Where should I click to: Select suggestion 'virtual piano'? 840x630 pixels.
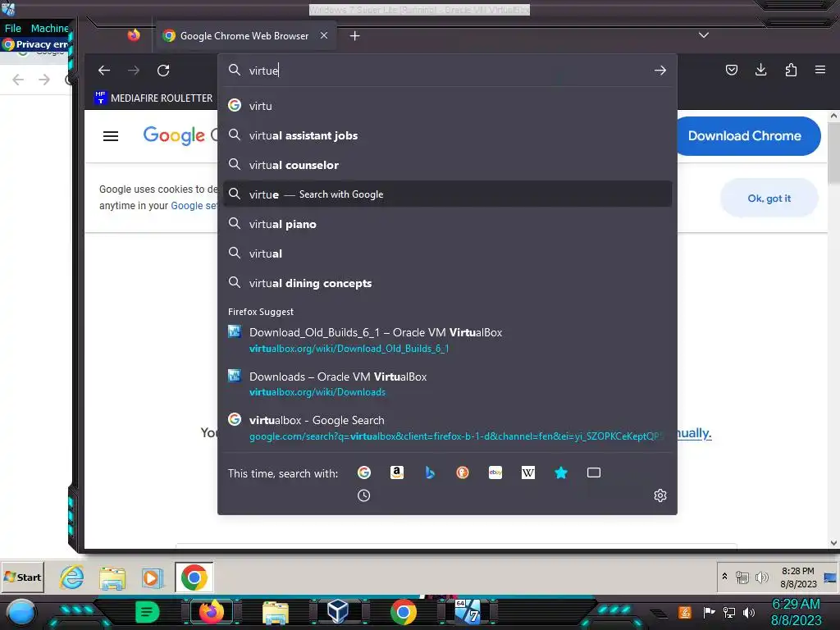(447, 224)
